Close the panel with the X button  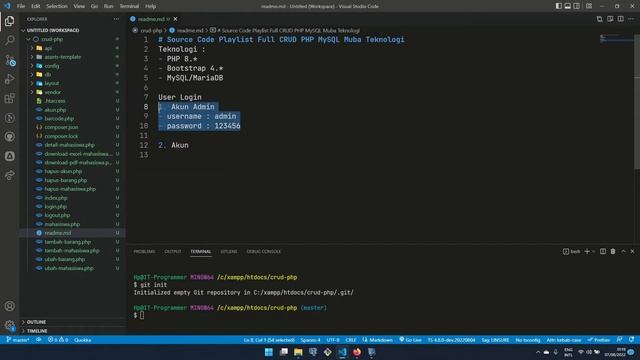point(632,251)
